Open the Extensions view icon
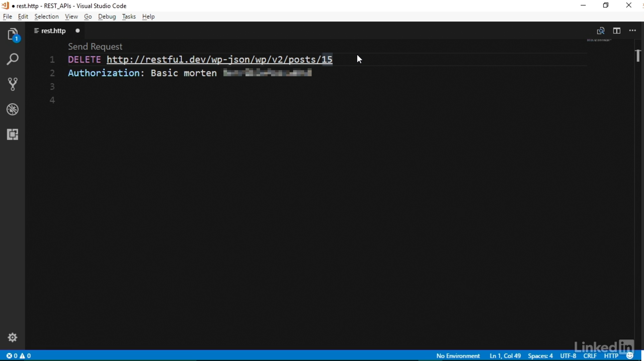The height and width of the screenshot is (361, 644). tap(13, 134)
